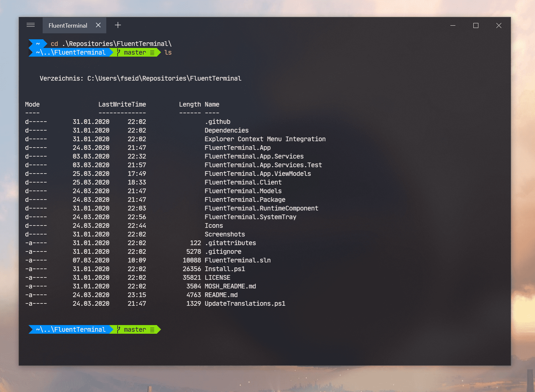The width and height of the screenshot is (535, 392).
Task: Select the FluentTerminal.App directory entry
Action: coord(238,148)
